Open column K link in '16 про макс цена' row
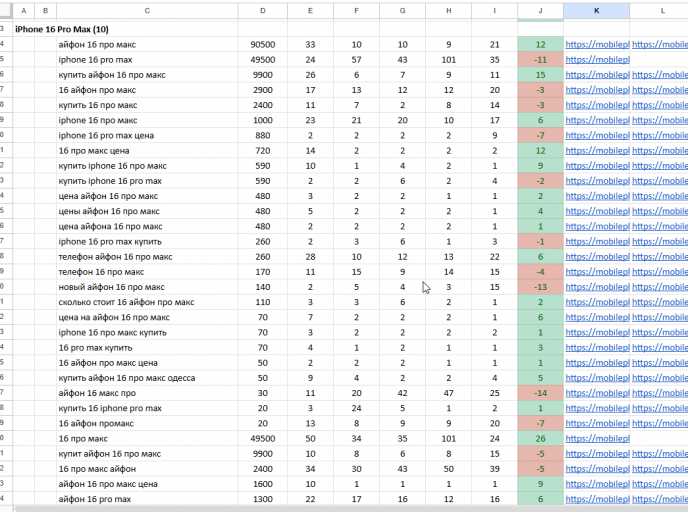The image size is (688, 512). point(597,150)
